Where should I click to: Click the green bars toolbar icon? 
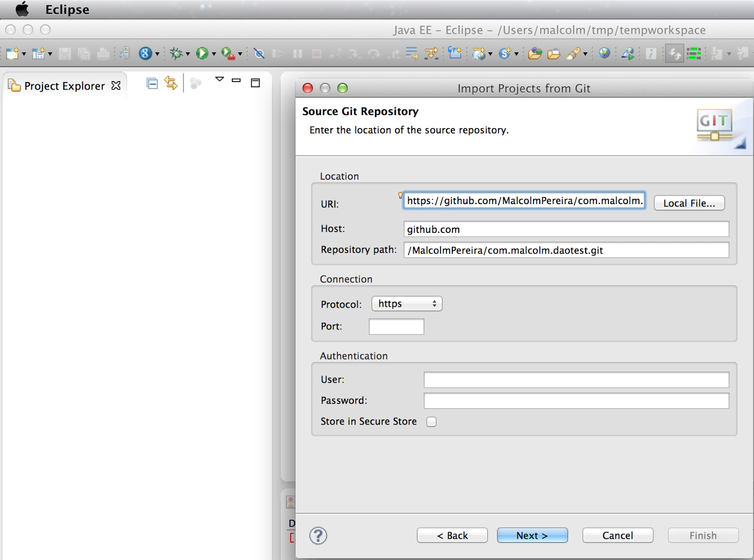click(x=694, y=53)
